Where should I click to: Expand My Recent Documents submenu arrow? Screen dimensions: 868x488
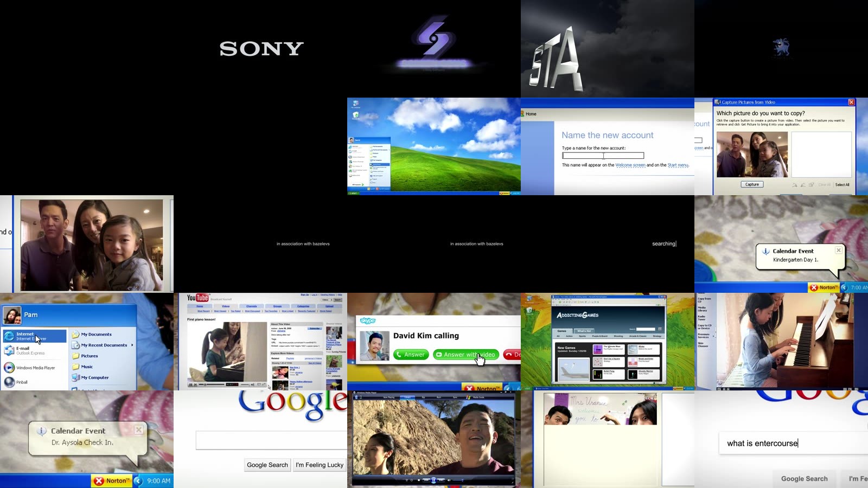click(x=132, y=345)
